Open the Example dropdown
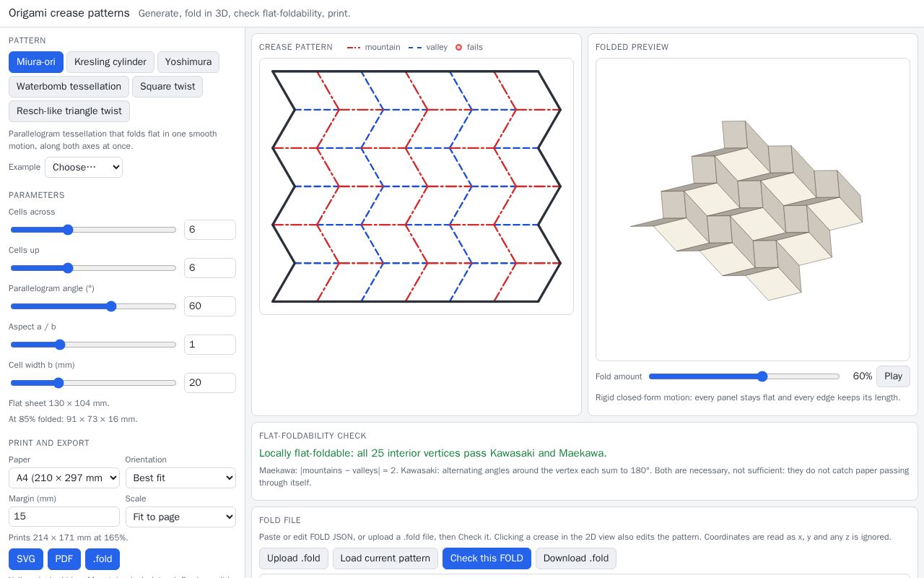Viewport: 924px width, 578px height. point(84,168)
